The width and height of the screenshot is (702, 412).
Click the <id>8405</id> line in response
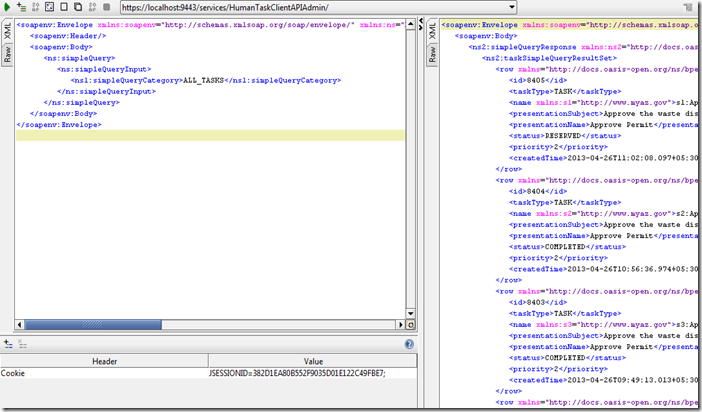pyautogui.click(x=538, y=80)
